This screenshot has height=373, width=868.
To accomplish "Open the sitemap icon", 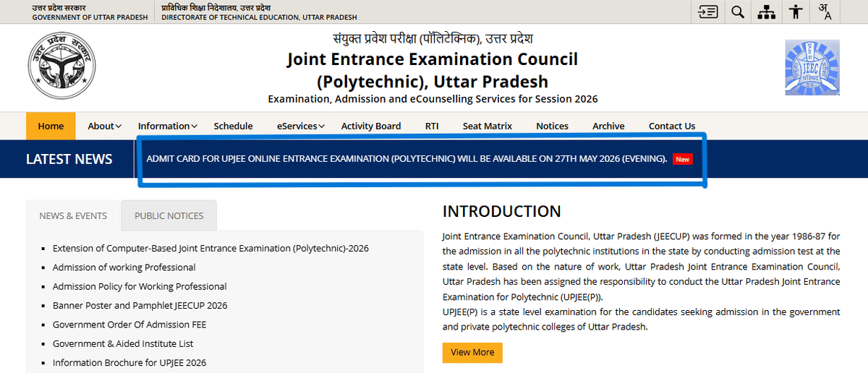I will [766, 12].
